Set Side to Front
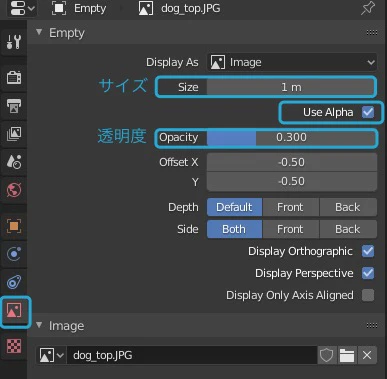 coord(290,229)
